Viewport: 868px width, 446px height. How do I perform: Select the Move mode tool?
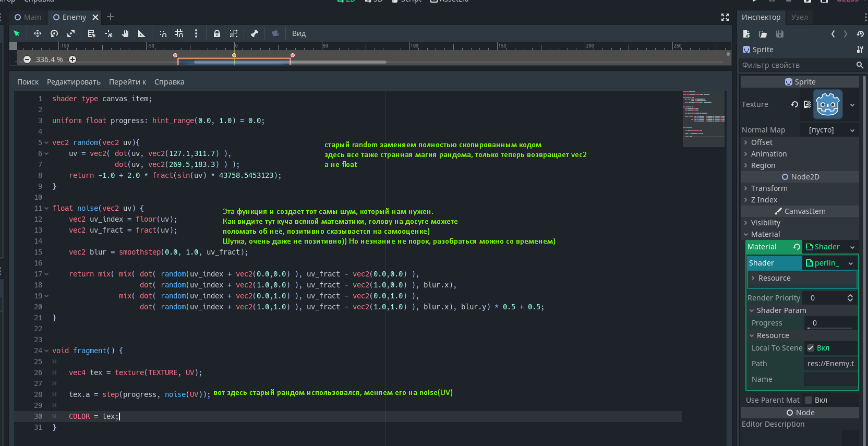click(x=37, y=33)
